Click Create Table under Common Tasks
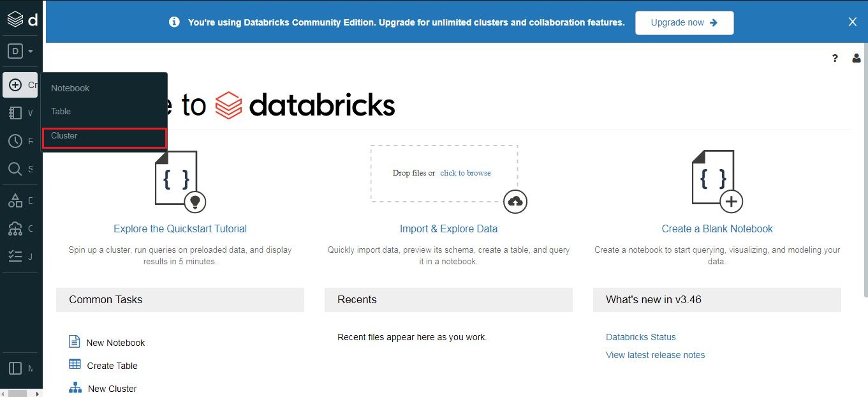The image size is (868, 397). 112,366
